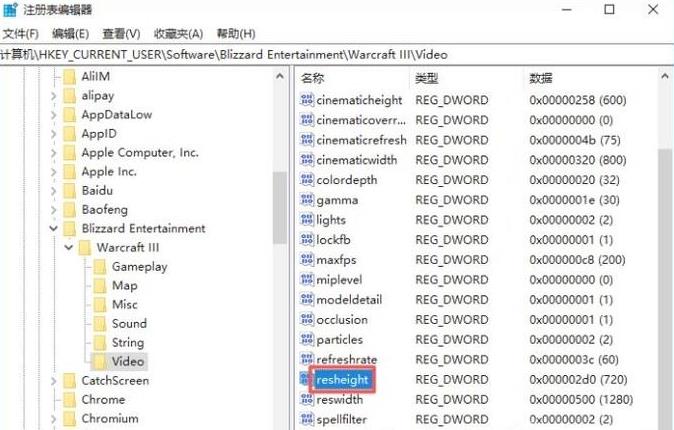674x430 pixels.
Task: Expand the alipay registry key
Action: pyautogui.click(x=54, y=95)
